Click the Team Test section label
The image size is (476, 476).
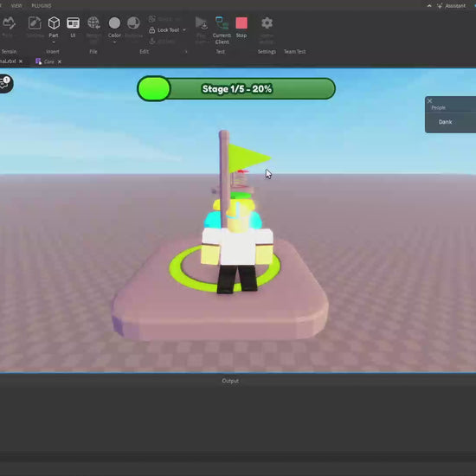click(295, 52)
